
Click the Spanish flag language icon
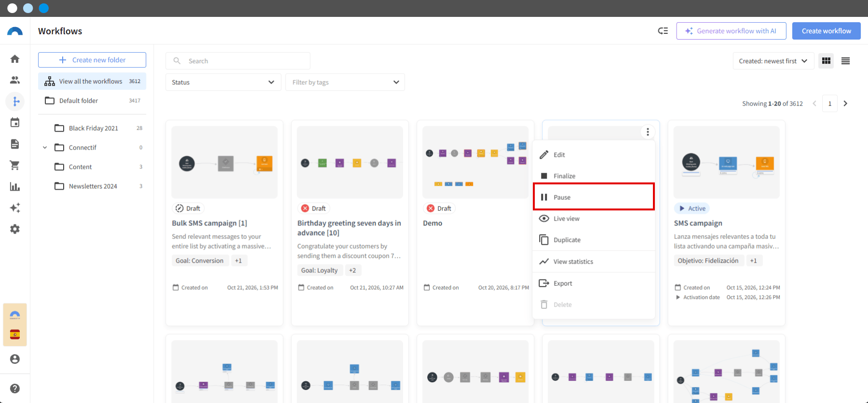coord(15,334)
